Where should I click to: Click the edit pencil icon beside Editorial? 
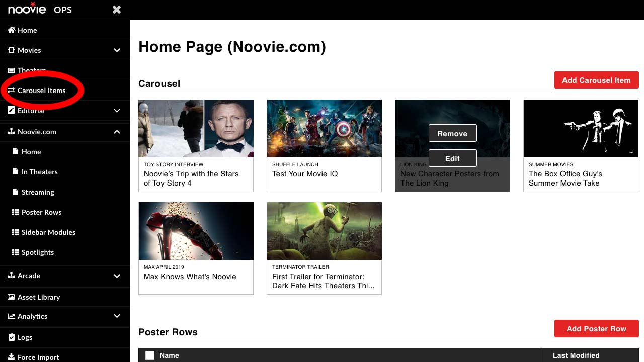tap(11, 110)
